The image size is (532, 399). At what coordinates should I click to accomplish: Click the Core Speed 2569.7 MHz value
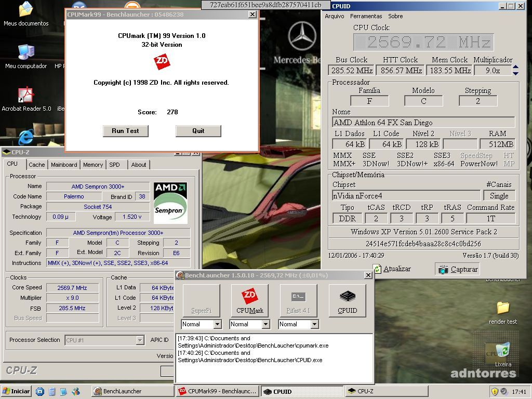click(x=72, y=288)
